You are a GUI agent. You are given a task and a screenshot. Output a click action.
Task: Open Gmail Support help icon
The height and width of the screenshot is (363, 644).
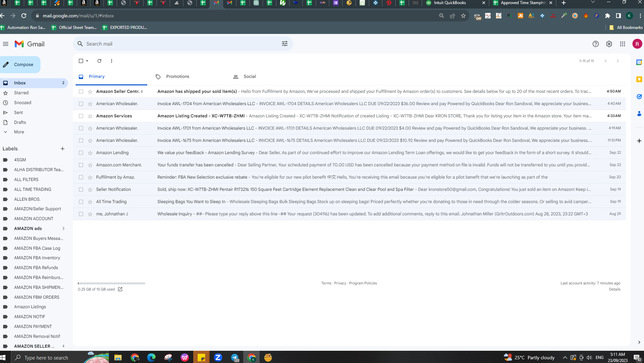(x=595, y=44)
